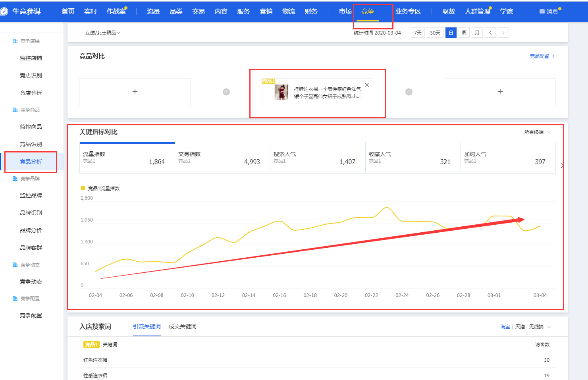
Task: Go to 监控商品 in the sidebar
Action: click(x=31, y=127)
